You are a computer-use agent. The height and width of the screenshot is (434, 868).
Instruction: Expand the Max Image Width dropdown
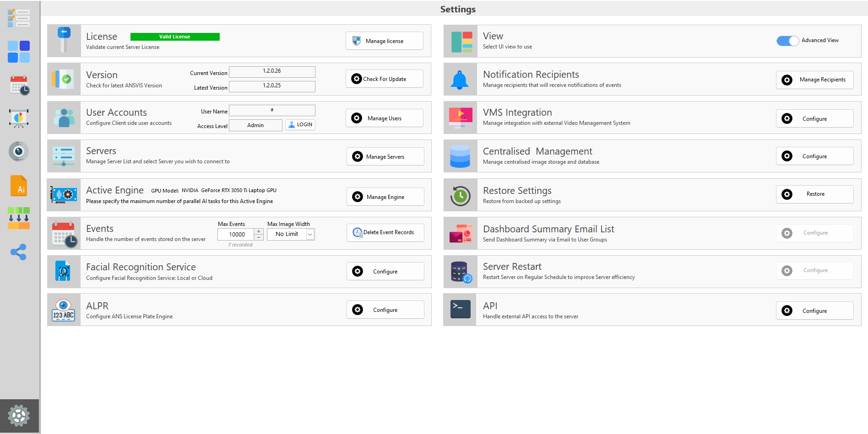click(x=310, y=235)
